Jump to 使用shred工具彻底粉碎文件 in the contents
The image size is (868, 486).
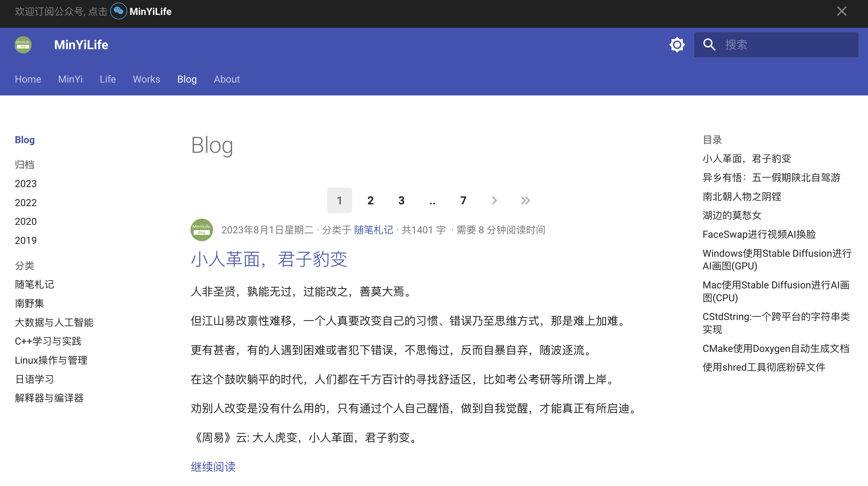coord(764,367)
